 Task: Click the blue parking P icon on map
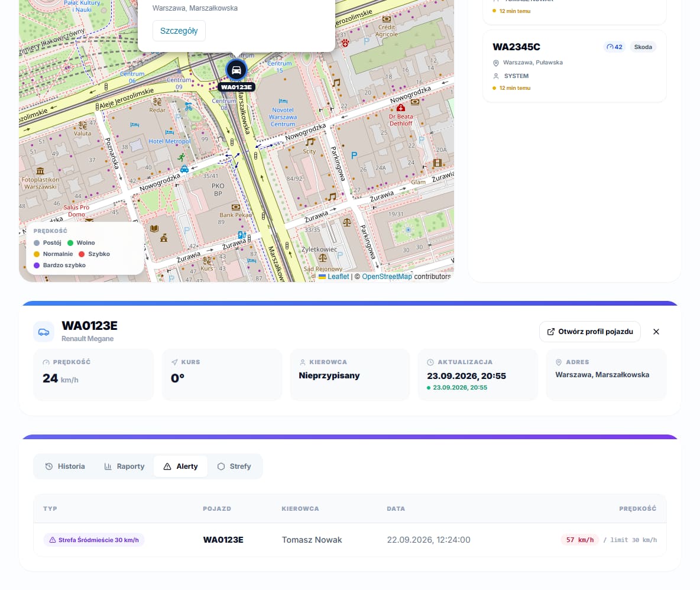pyautogui.click(x=354, y=155)
